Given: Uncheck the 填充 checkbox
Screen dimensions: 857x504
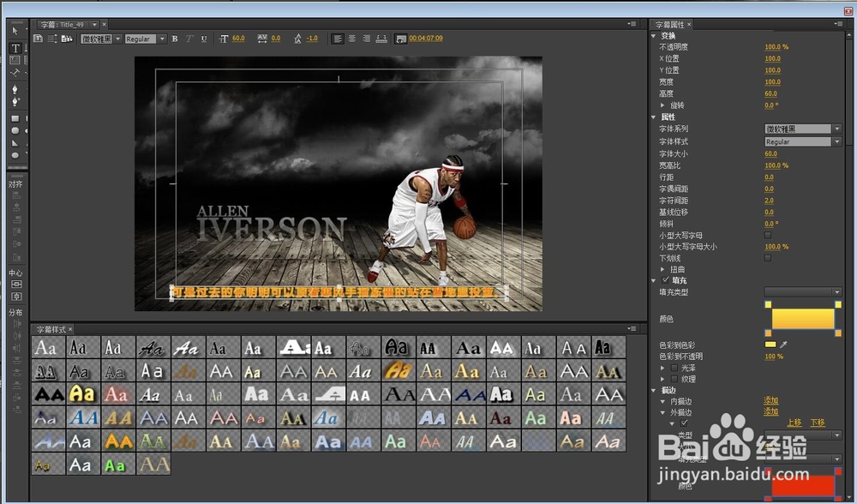Looking at the screenshot, I should [x=665, y=280].
